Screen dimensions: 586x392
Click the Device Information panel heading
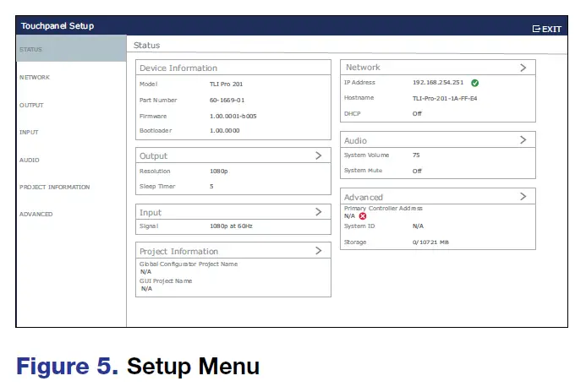pos(178,68)
